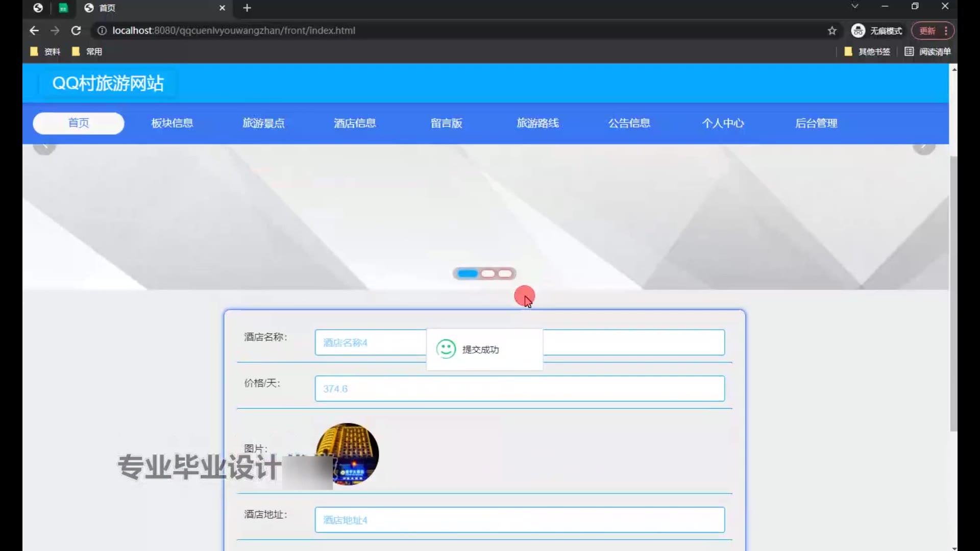This screenshot has height=551, width=980.
Task: Open the 阅读清单 reading list
Action: (927, 52)
